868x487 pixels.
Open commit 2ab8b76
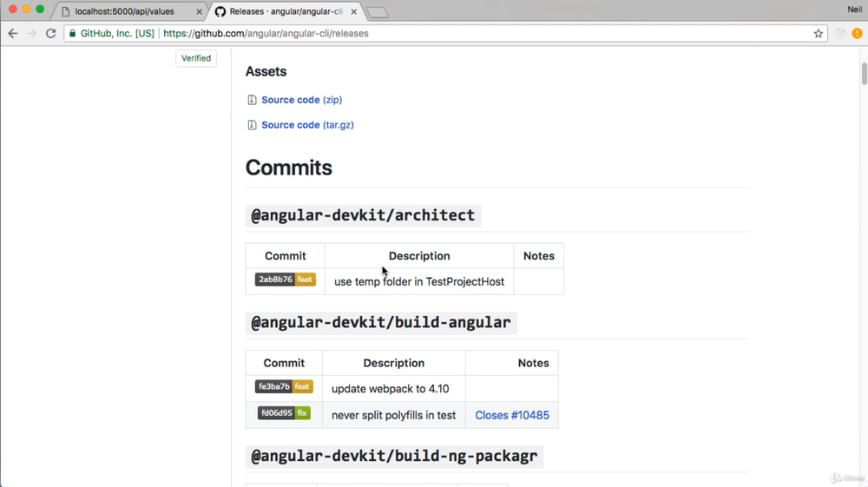[275, 280]
